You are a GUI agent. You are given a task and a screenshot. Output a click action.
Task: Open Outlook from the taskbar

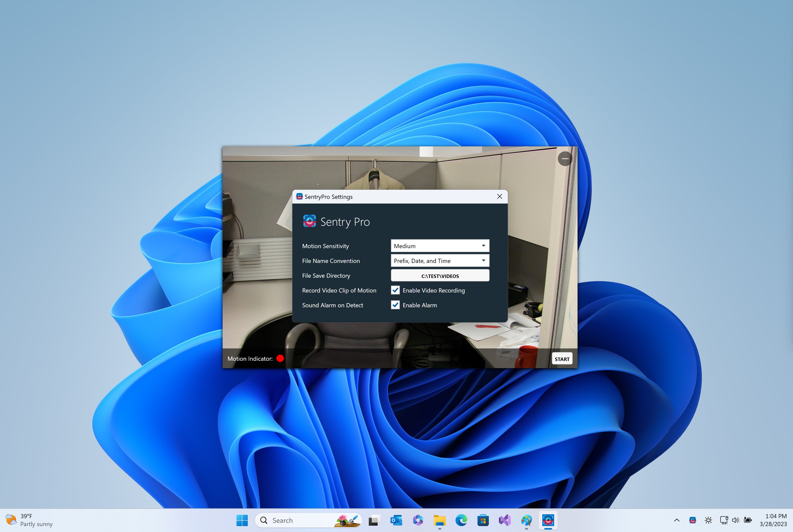(x=396, y=520)
